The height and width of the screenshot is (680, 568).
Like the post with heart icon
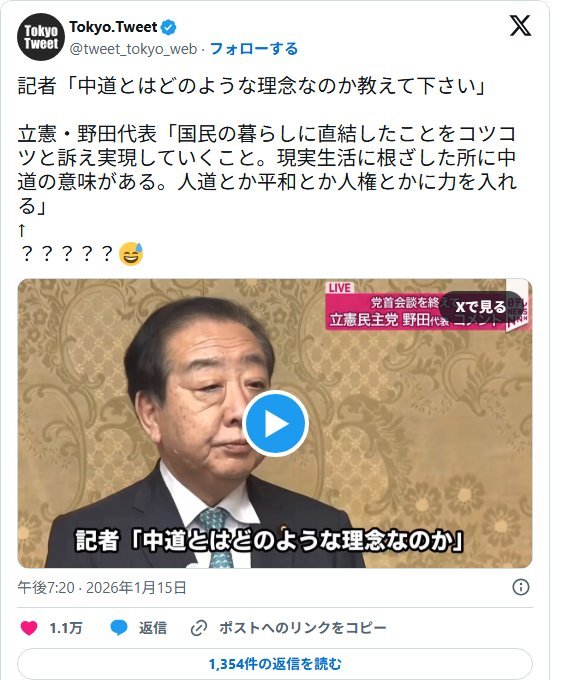click(x=29, y=628)
